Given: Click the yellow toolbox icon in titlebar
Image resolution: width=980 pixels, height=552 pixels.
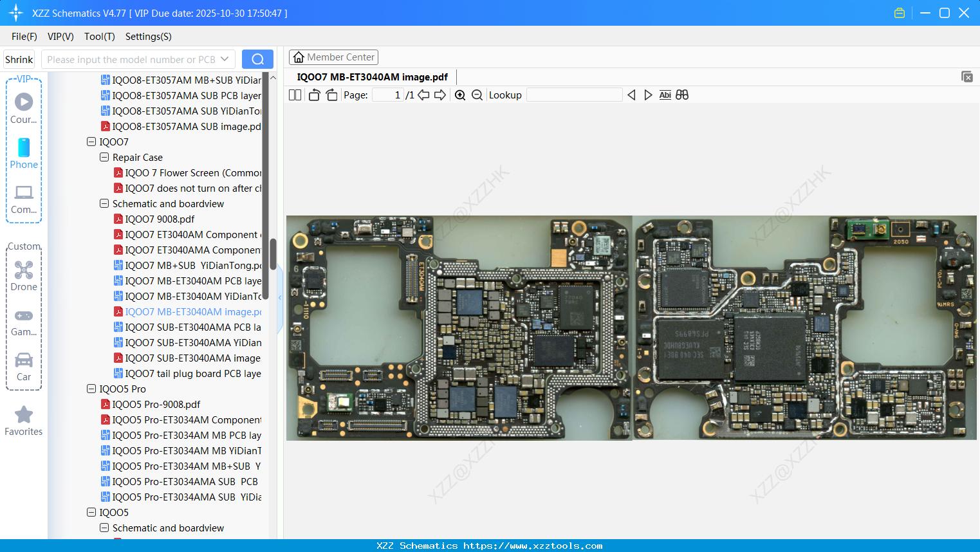Looking at the screenshot, I should tap(900, 12).
